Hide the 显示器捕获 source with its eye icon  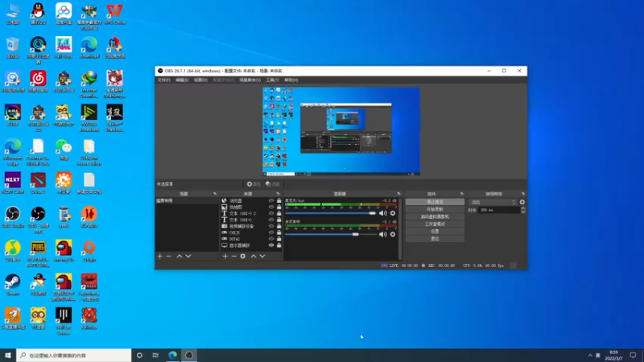click(x=271, y=245)
